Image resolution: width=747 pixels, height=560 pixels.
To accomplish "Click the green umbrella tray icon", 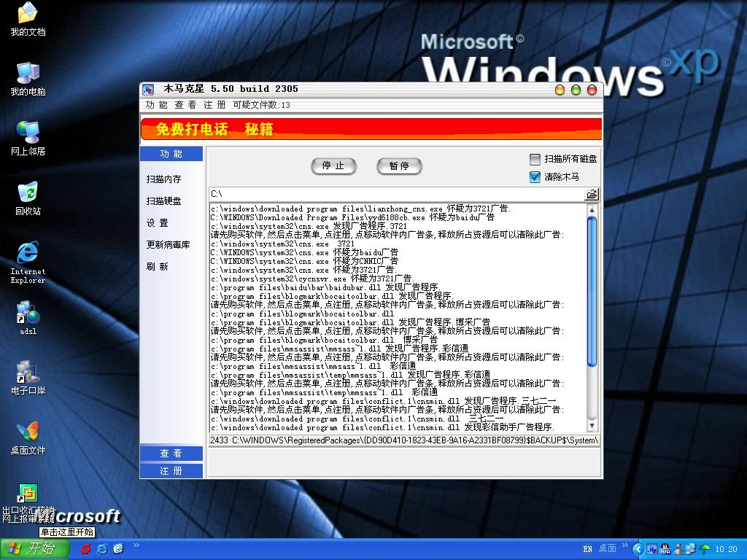I will point(704,549).
